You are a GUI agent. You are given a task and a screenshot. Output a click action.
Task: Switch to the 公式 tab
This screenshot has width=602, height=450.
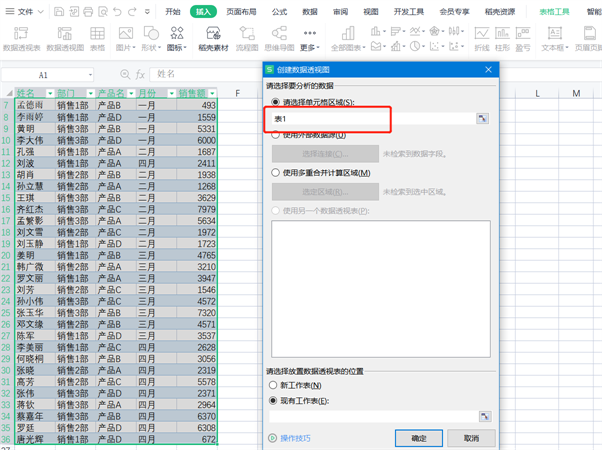click(x=279, y=12)
